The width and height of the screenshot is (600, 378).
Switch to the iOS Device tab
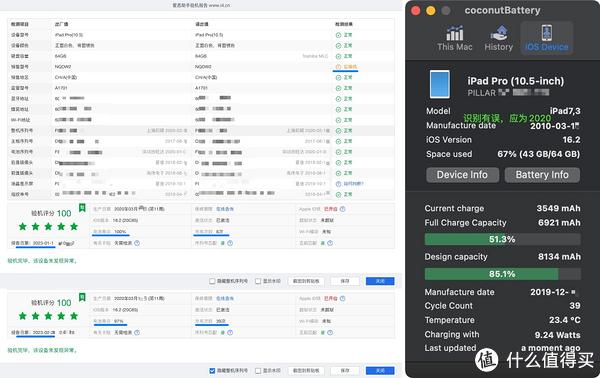(546, 38)
